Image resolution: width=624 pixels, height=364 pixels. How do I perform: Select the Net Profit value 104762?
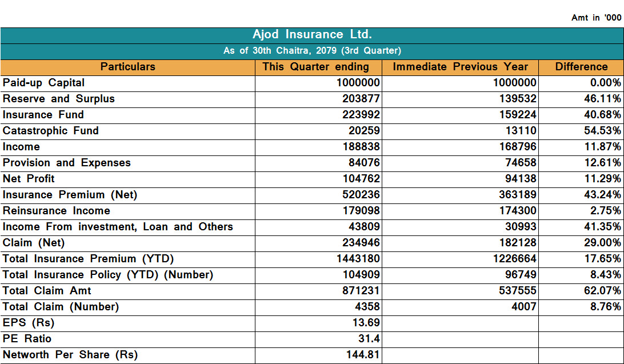pyautogui.click(x=361, y=179)
